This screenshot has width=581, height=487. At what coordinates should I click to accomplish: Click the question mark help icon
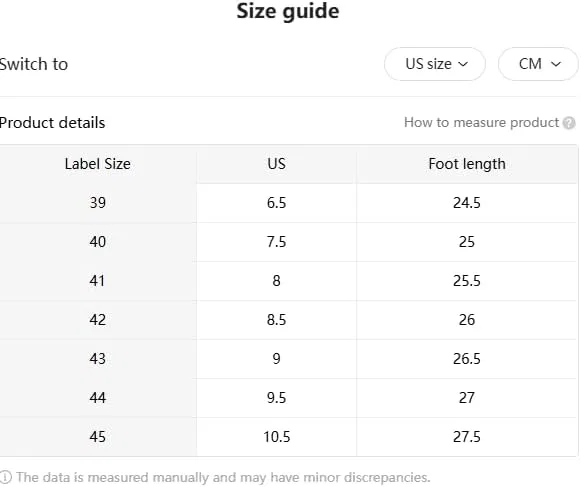point(569,123)
